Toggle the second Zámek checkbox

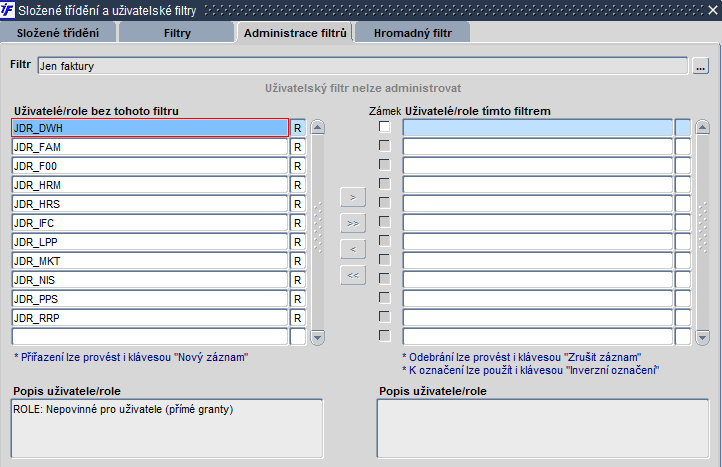pos(384,147)
